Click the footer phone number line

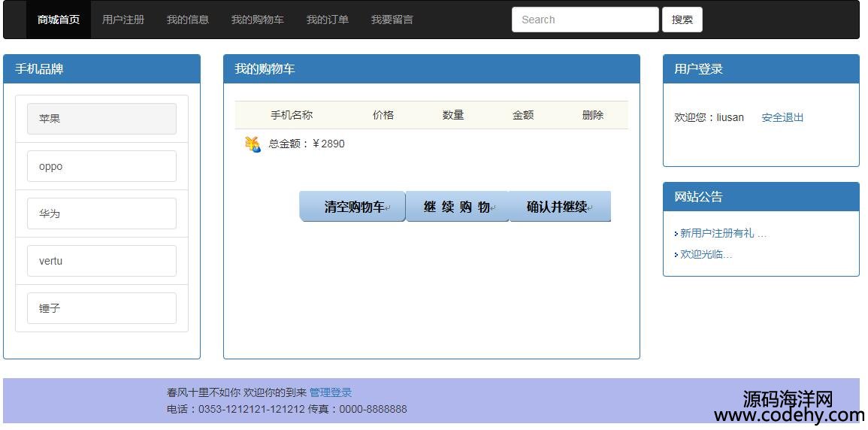(x=287, y=409)
